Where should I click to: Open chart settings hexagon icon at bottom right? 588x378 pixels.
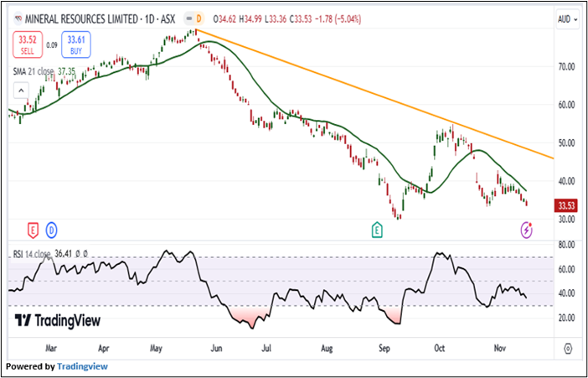569,349
